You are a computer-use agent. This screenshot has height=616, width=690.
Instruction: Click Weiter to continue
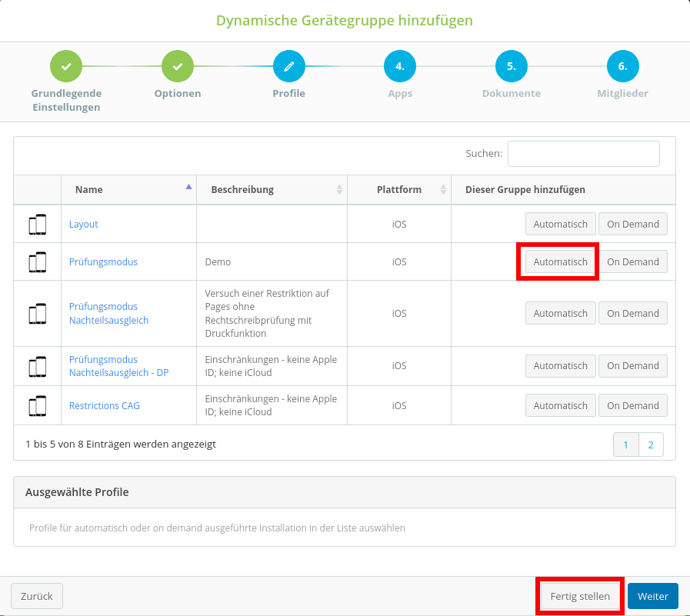(652, 596)
